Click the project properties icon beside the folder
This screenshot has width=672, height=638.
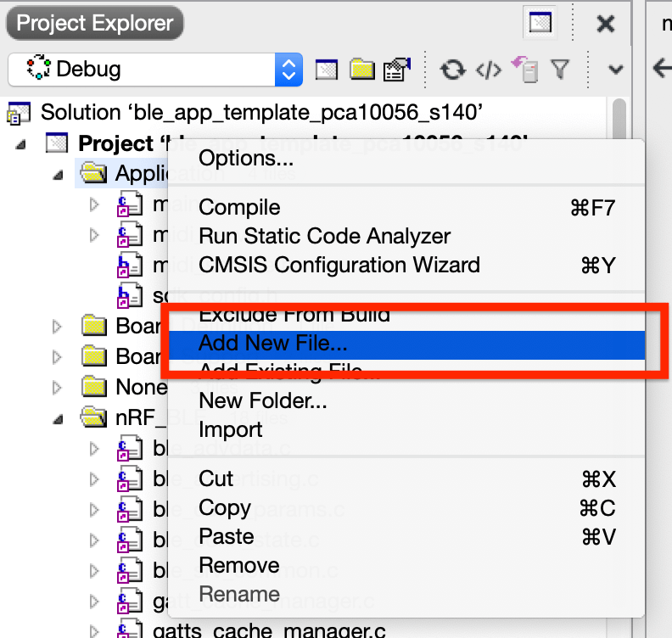[x=397, y=69]
